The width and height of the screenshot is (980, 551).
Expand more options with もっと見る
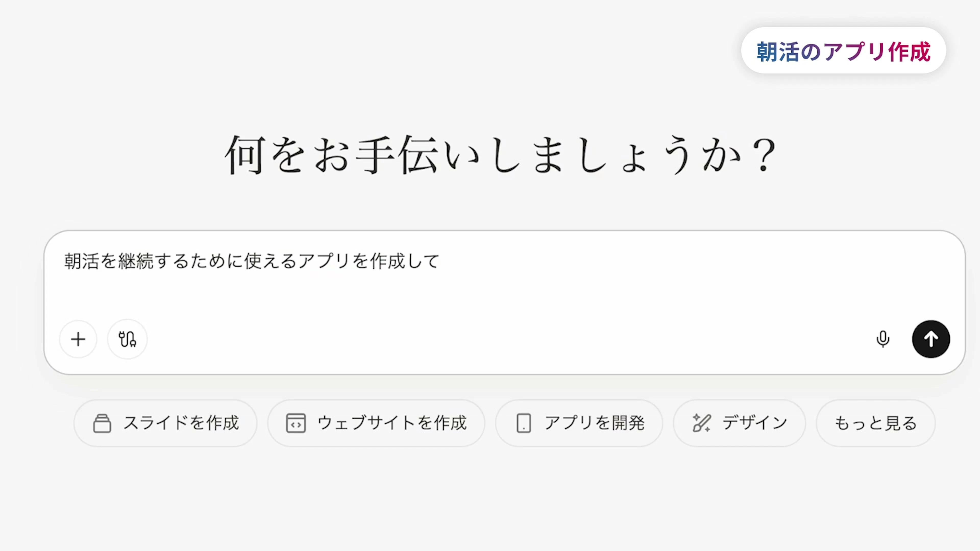[x=875, y=423]
